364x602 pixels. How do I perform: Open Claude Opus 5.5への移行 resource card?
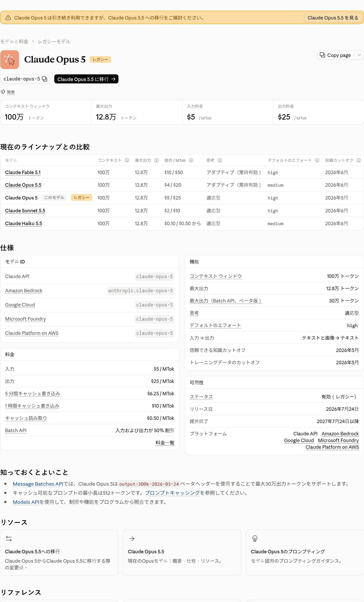(59, 553)
